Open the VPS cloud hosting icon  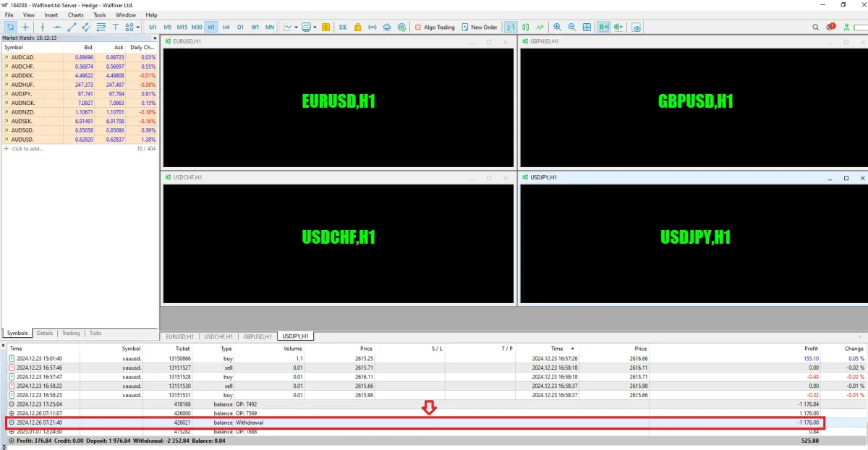pos(387,27)
